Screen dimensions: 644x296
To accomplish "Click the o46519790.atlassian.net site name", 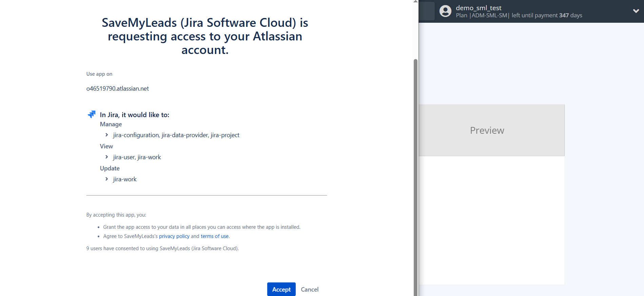I will pyautogui.click(x=118, y=89).
